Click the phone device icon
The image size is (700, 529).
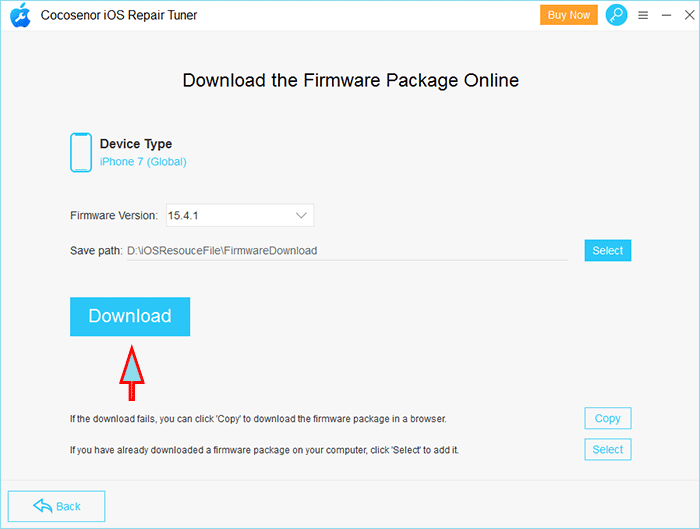[81, 152]
